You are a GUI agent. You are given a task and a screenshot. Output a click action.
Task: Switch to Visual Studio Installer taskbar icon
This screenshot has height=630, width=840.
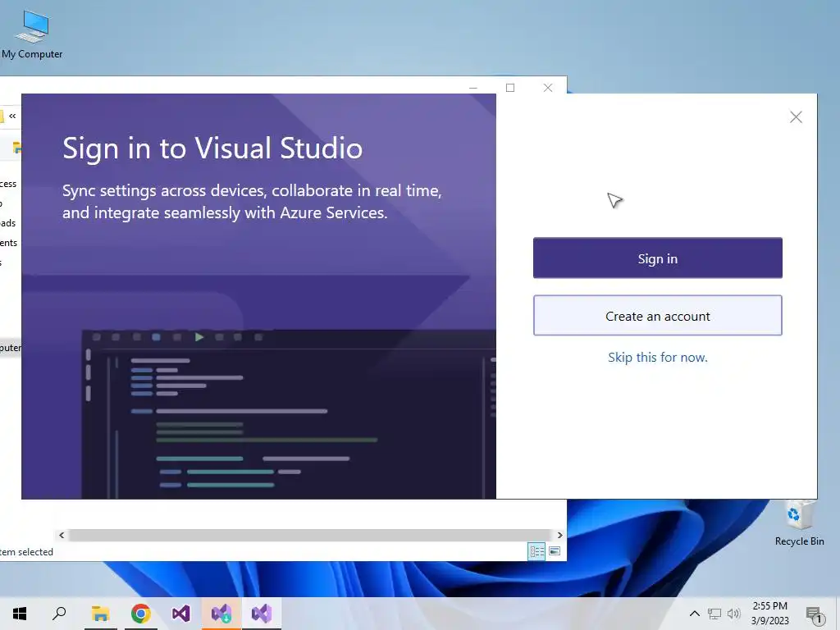(x=221, y=614)
